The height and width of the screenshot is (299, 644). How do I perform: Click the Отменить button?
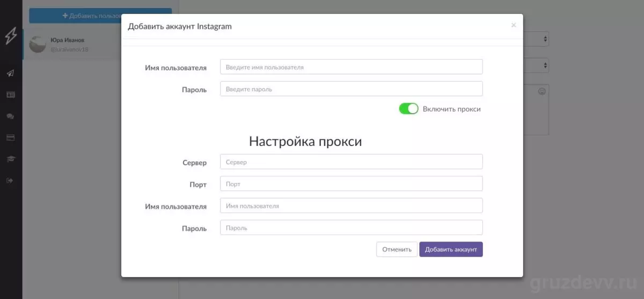click(397, 249)
